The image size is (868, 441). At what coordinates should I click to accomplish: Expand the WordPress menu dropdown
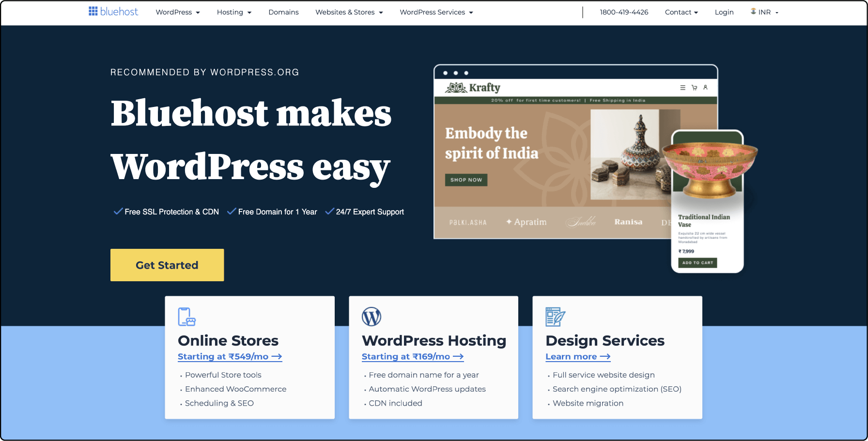[x=178, y=12]
